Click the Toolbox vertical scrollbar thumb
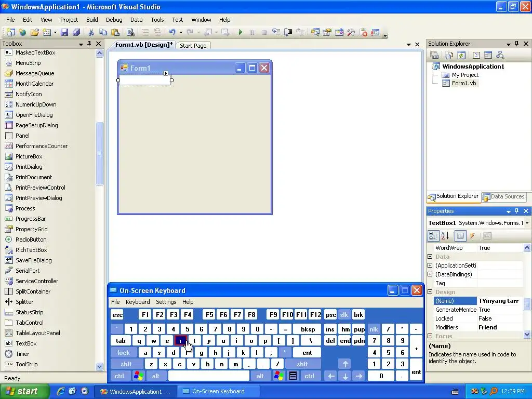 pos(99,153)
